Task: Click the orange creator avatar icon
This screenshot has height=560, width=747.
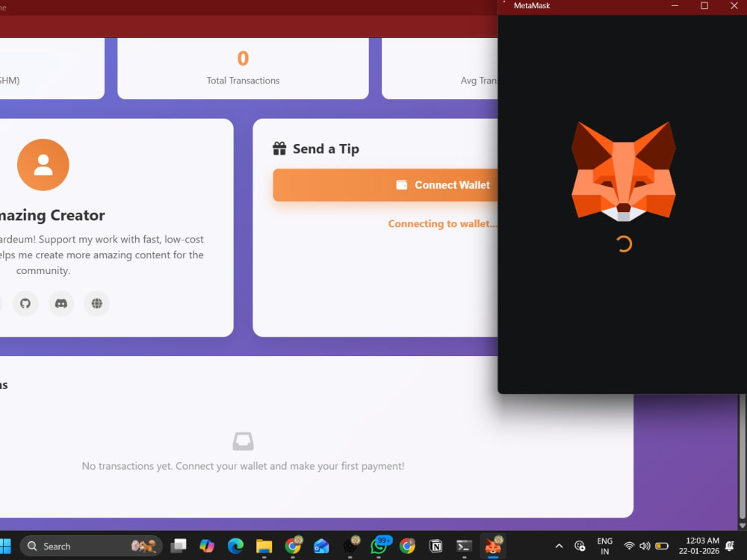Action: [x=43, y=165]
